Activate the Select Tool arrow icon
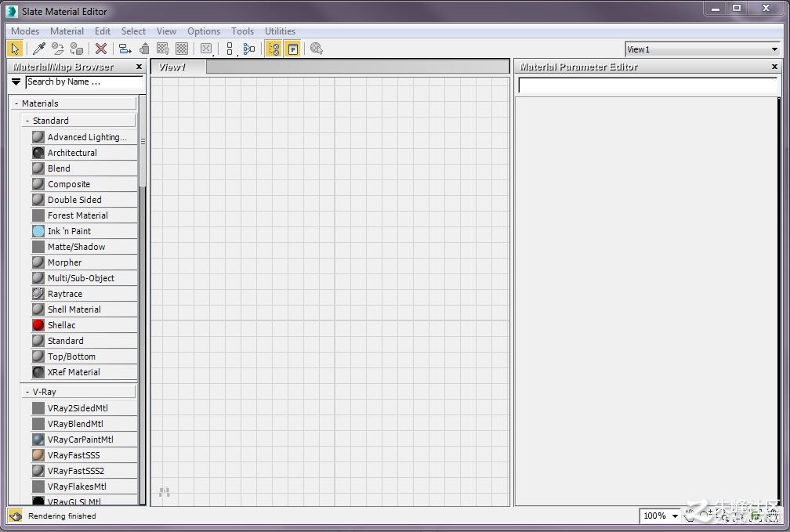Viewport: 790px width, 532px height. coord(15,49)
